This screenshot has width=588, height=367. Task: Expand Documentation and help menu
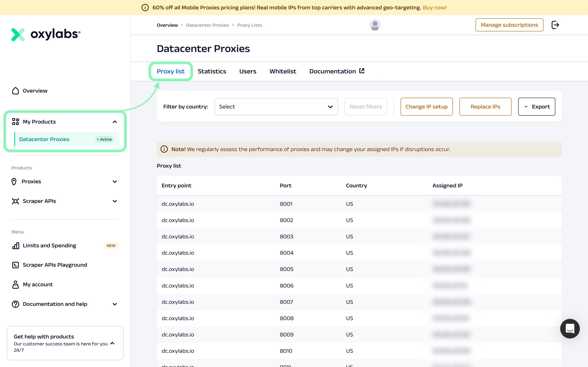pos(115,304)
